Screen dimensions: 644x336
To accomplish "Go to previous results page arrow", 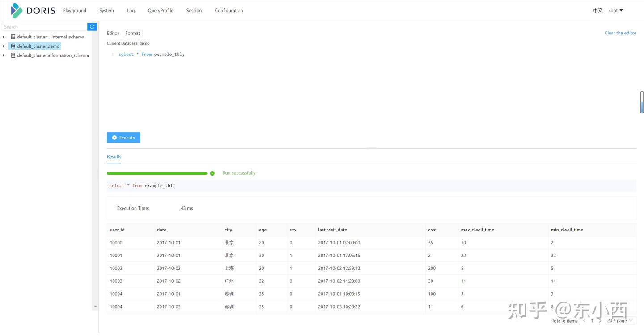I will (x=584, y=321).
